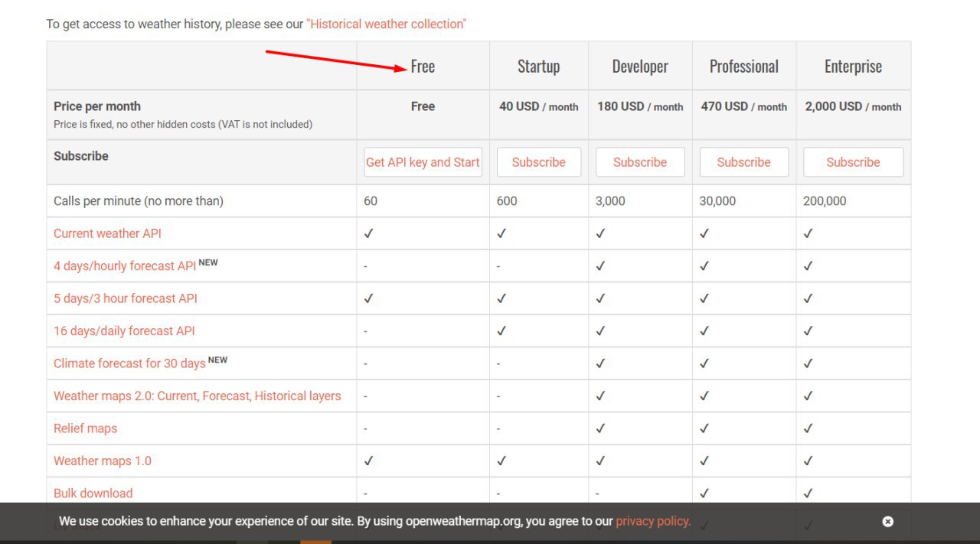Image resolution: width=980 pixels, height=544 pixels.
Task: Click the 60 calls per minute value
Action: click(371, 201)
